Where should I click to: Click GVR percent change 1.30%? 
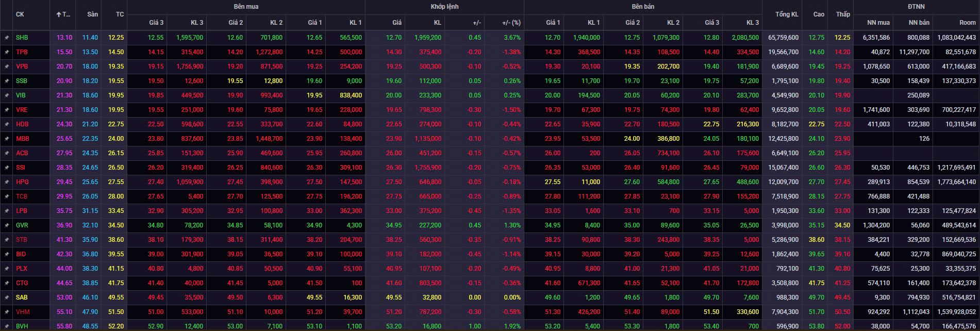512,225
